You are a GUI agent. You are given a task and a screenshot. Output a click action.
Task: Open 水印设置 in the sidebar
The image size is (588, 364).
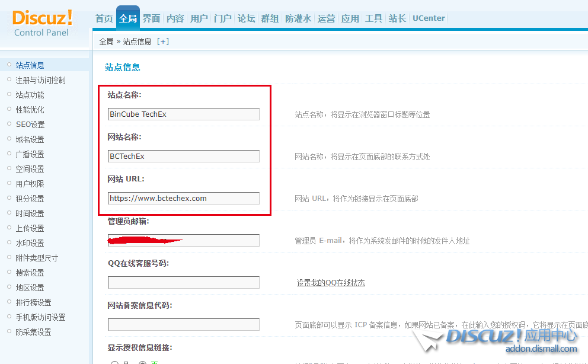click(x=30, y=243)
